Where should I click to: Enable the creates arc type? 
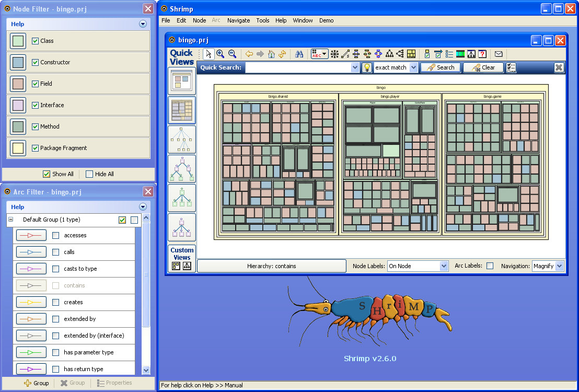[x=56, y=302]
